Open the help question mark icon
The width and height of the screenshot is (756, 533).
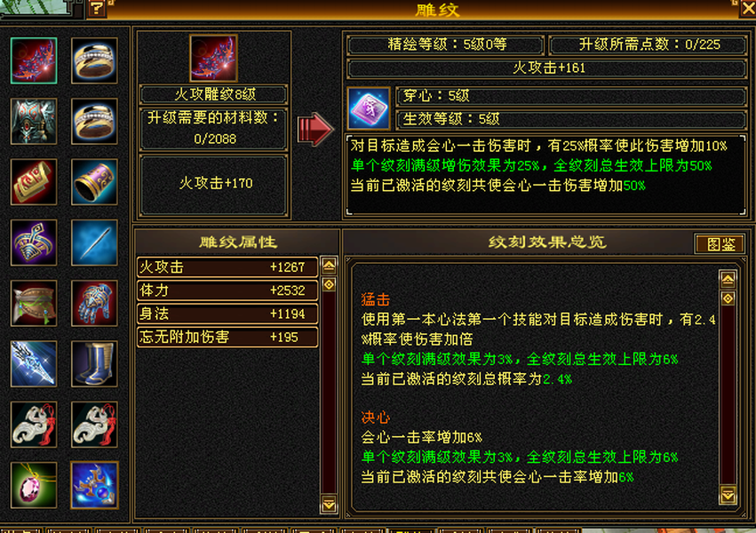click(97, 8)
